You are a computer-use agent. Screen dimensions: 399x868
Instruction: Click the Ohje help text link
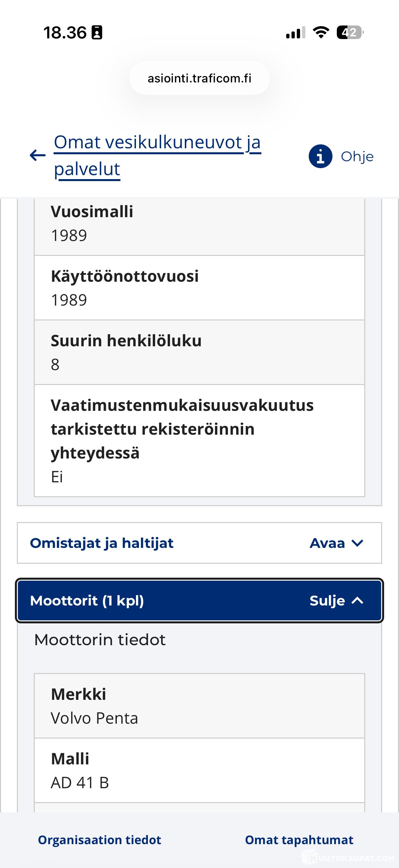(x=357, y=156)
